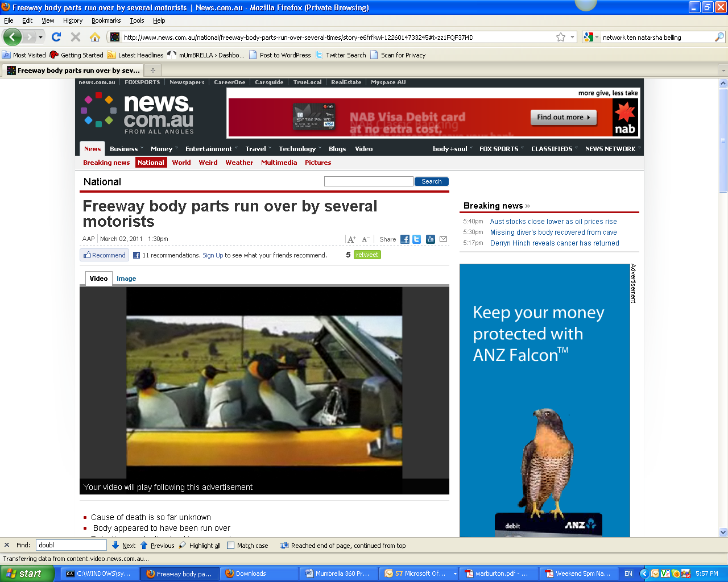Open the Home page icon

(x=95, y=37)
